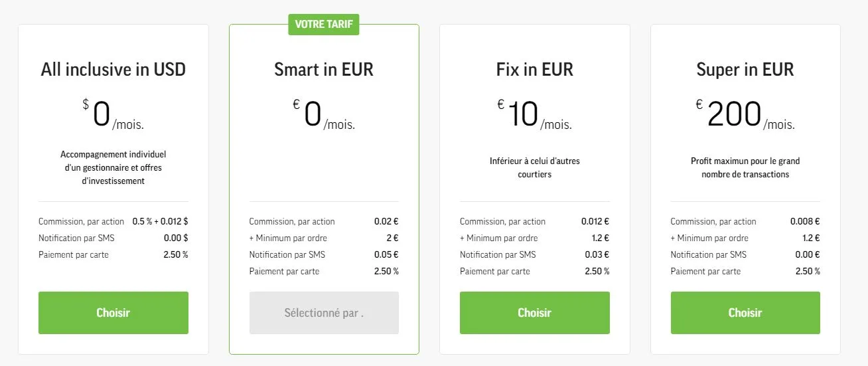Viewport: 868px width, 366px height.
Task: Select the 'All inclusive in USD' title
Action: pyautogui.click(x=113, y=70)
